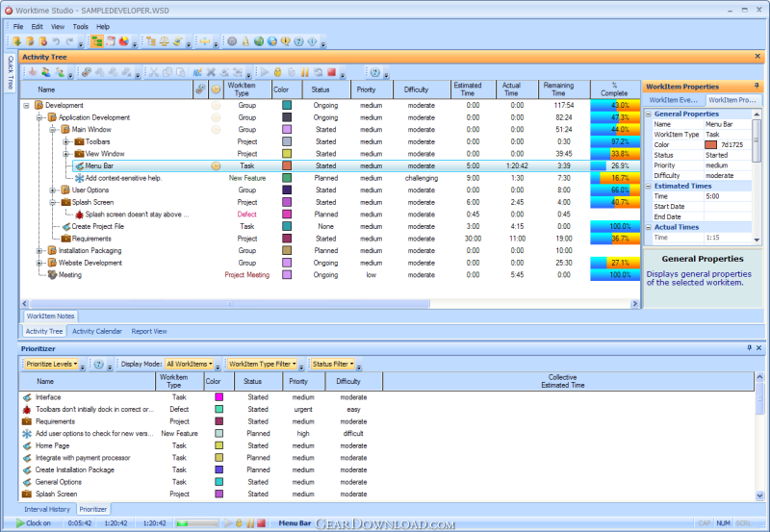Viewport: 770px width, 532px height.
Task: Click the undo icon in main toolbar
Action: click(x=56, y=41)
